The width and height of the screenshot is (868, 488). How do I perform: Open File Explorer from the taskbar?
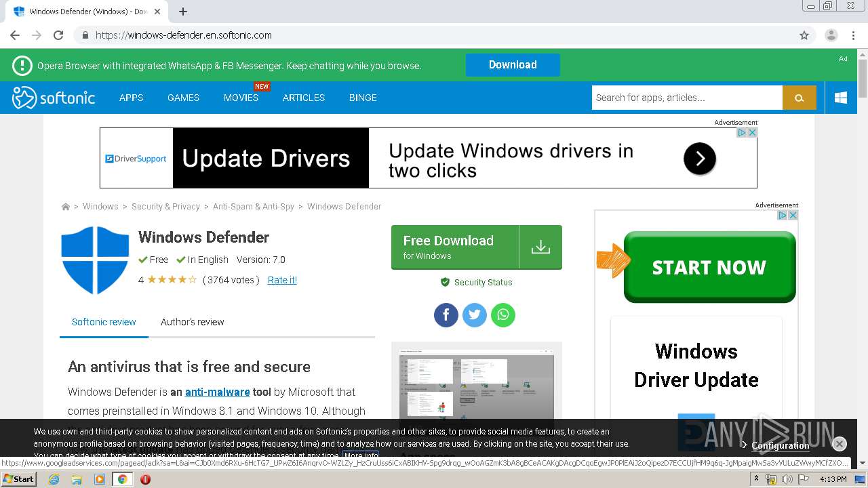[x=77, y=479]
